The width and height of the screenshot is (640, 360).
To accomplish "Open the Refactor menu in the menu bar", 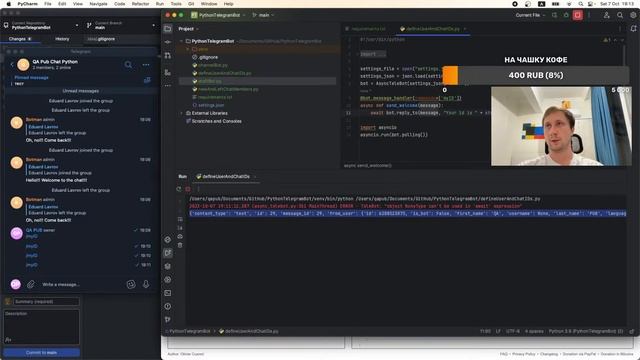I will coord(140,4).
